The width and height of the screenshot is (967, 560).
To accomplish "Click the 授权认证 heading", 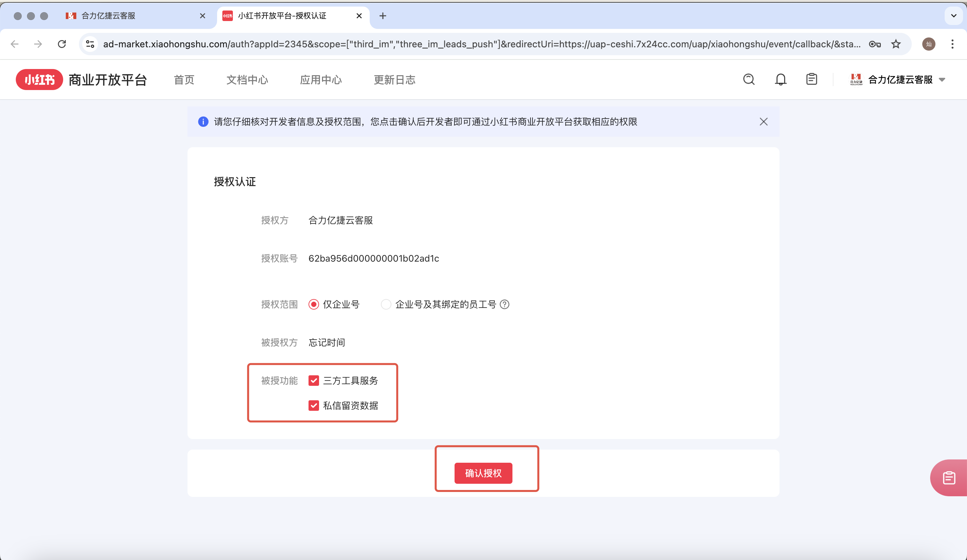I will tap(235, 182).
